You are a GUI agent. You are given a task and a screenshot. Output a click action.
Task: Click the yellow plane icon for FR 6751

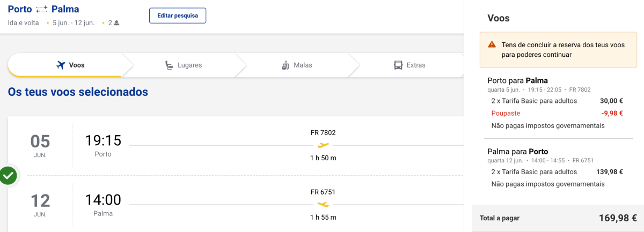323,204
